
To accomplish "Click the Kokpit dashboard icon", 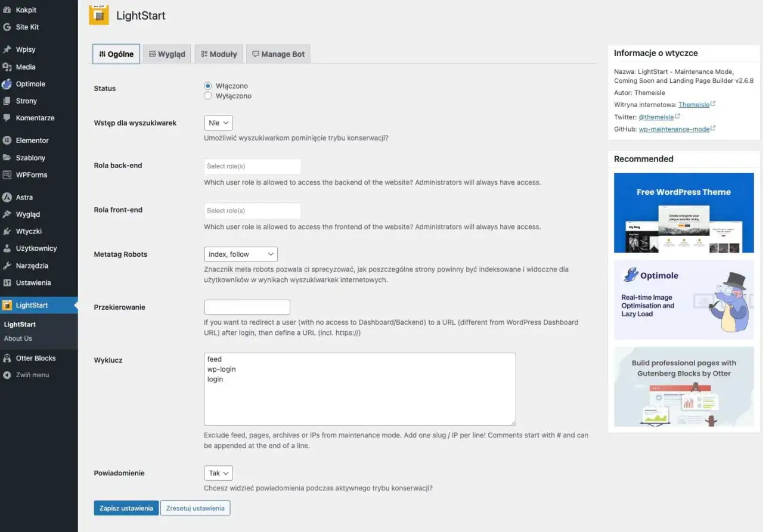I will tap(7, 10).
